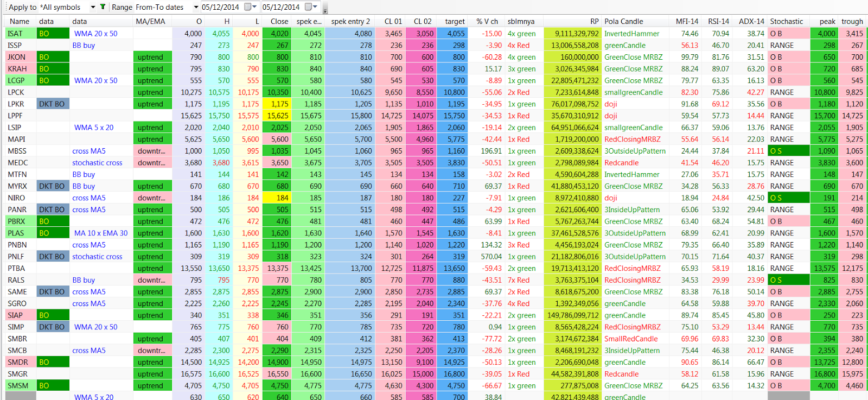Open calendar picker for the start date
The height and width of the screenshot is (400, 868).
pos(250,7)
